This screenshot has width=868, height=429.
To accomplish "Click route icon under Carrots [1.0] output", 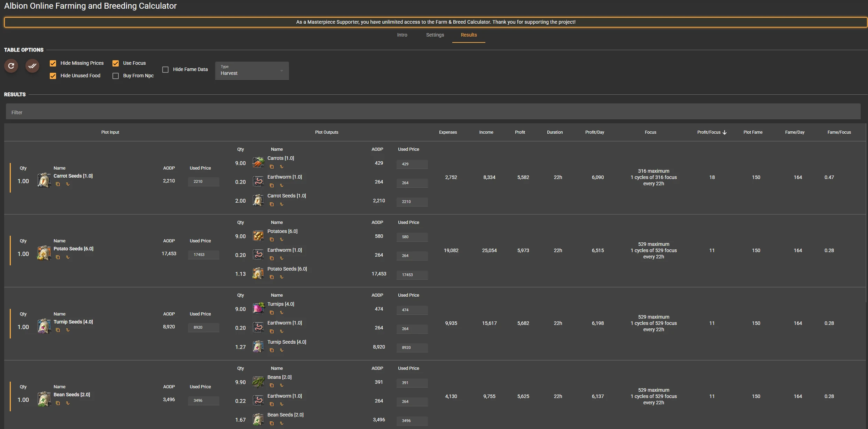I will [282, 167].
